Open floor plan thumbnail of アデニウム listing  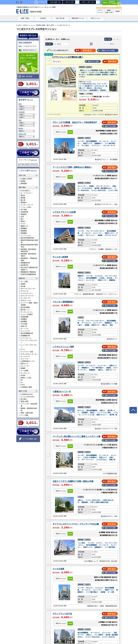pos(54,95)
